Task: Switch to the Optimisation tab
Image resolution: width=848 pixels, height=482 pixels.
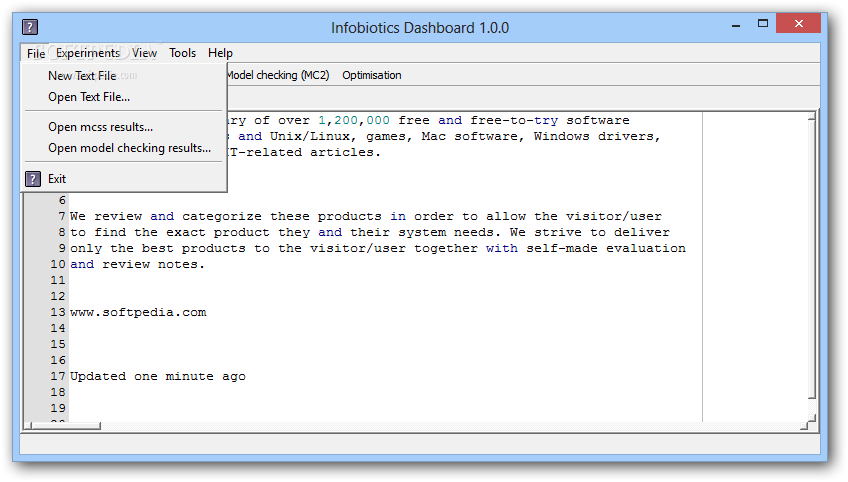Action: (372, 75)
